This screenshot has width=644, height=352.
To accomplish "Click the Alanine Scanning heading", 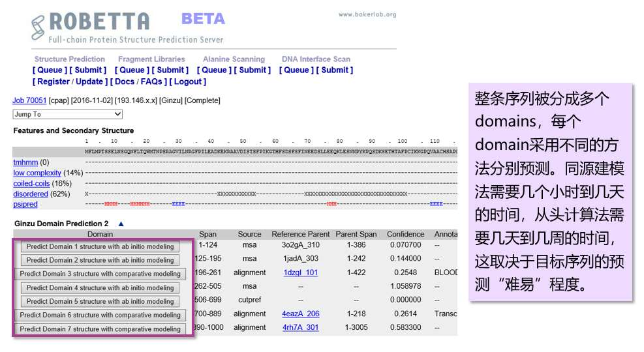I will tap(234, 59).
